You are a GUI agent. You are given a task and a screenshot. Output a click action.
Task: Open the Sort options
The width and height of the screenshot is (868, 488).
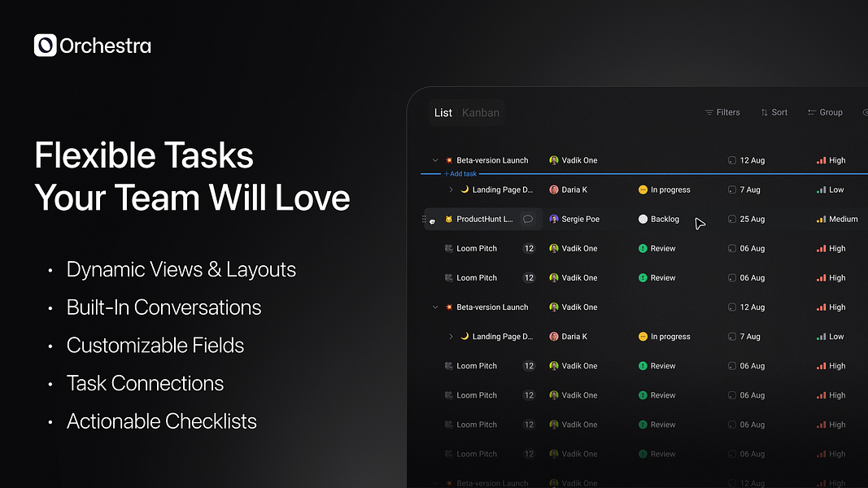774,112
